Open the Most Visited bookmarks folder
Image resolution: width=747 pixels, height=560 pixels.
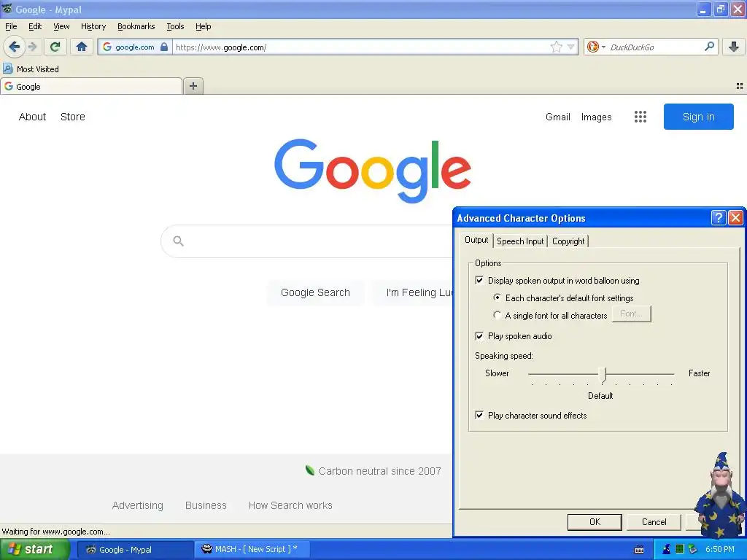[x=31, y=69]
